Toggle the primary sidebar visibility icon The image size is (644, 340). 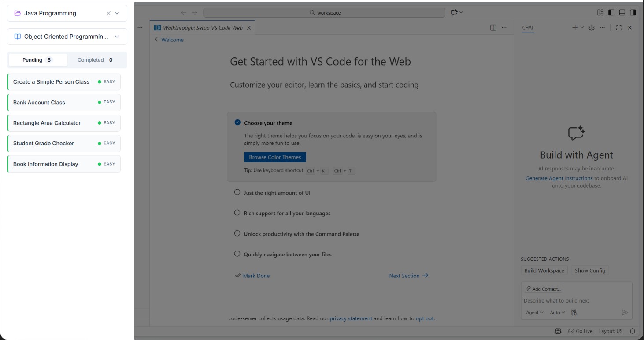611,13
